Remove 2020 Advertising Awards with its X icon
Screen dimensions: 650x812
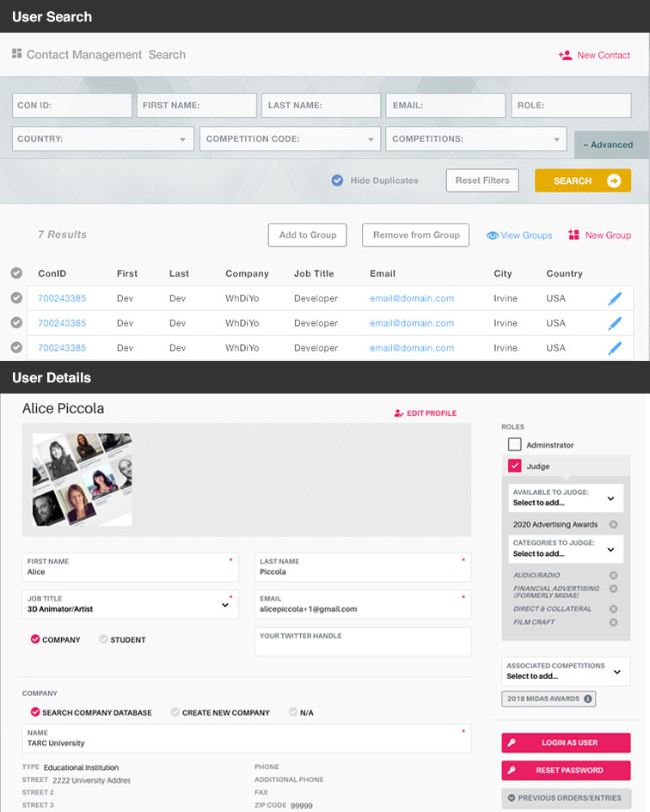coord(613,524)
